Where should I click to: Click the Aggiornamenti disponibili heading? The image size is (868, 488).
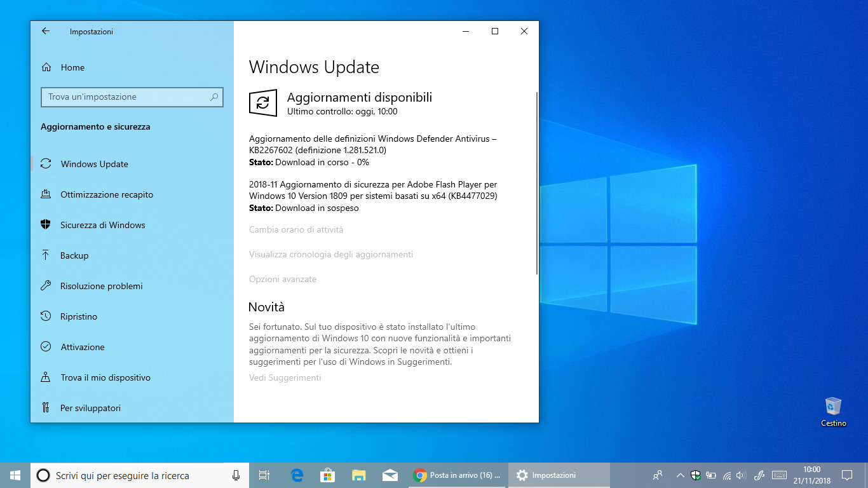coord(360,97)
